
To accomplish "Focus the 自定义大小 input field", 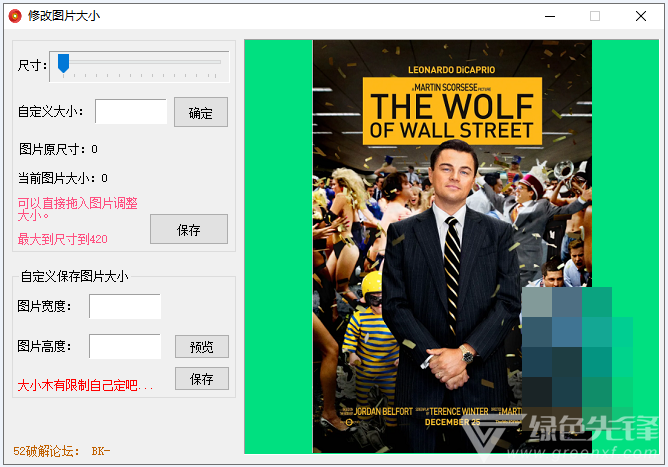I will click(x=130, y=112).
